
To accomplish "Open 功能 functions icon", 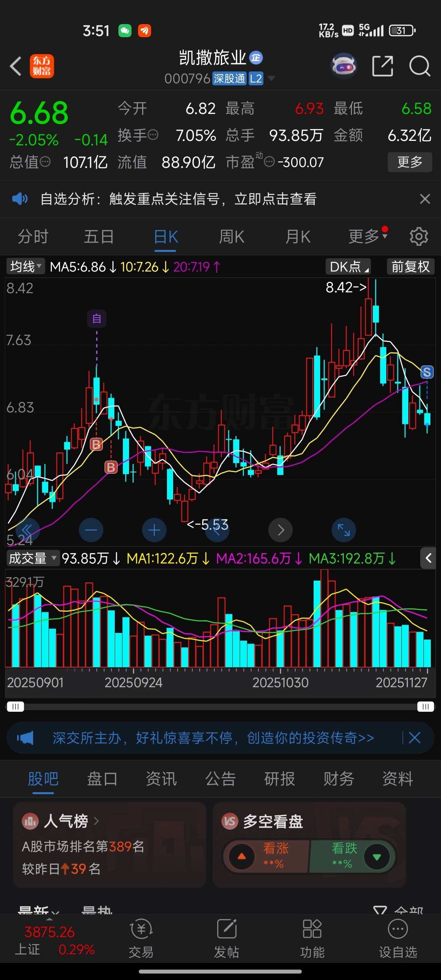I will pos(312,939).
